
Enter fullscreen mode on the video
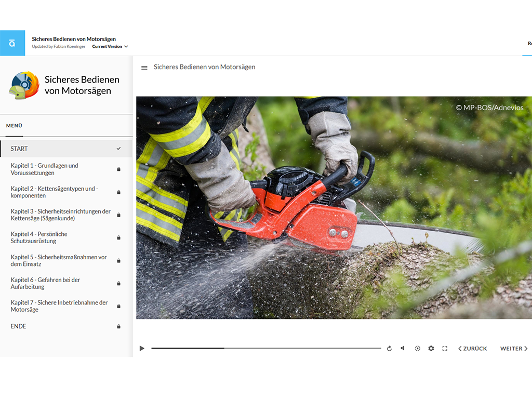coord(445,348)
